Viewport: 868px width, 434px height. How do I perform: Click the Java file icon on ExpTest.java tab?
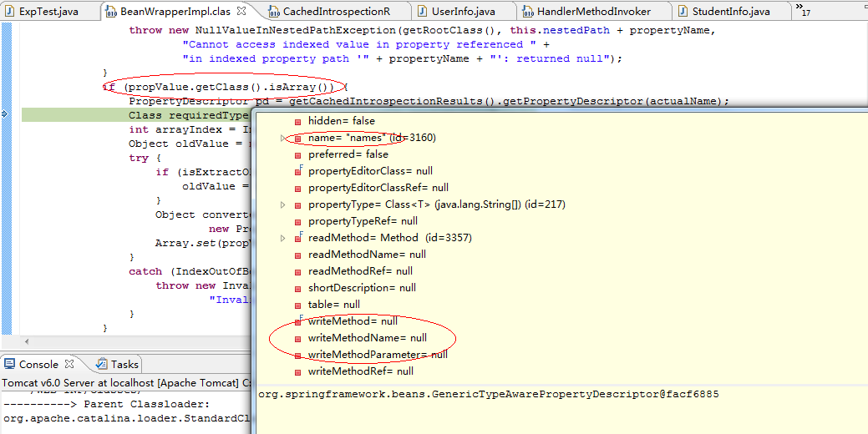10,11
